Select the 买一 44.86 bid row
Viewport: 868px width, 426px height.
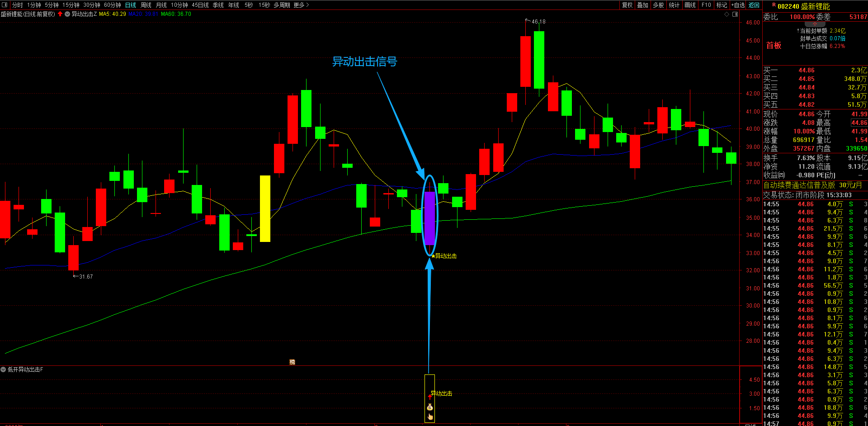[815, 70]
